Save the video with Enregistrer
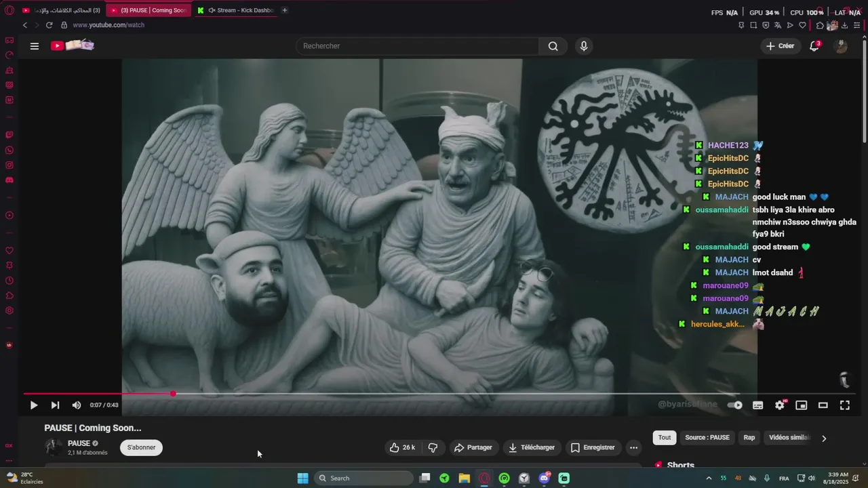The image size is (868, 488). coord(593,447)
